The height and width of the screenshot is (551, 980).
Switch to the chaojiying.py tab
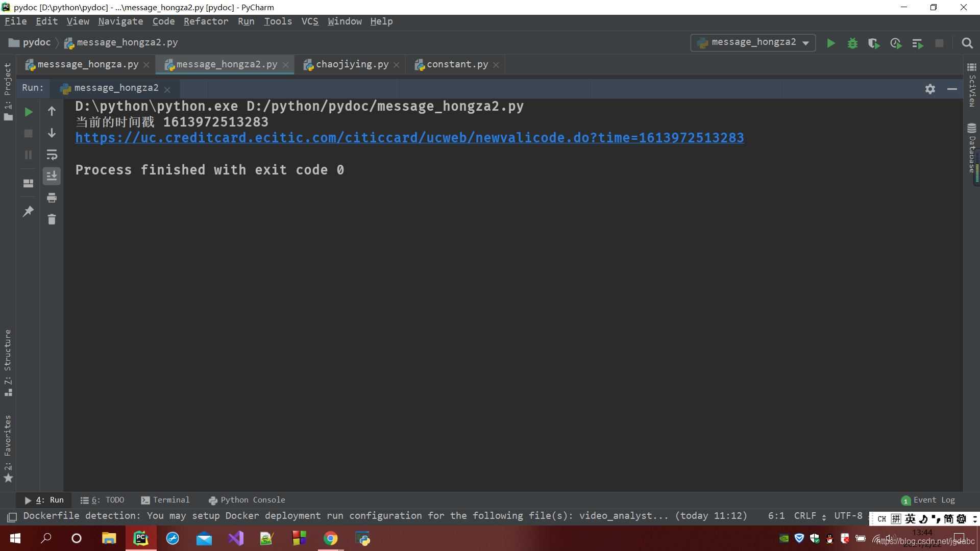[351, 64]
